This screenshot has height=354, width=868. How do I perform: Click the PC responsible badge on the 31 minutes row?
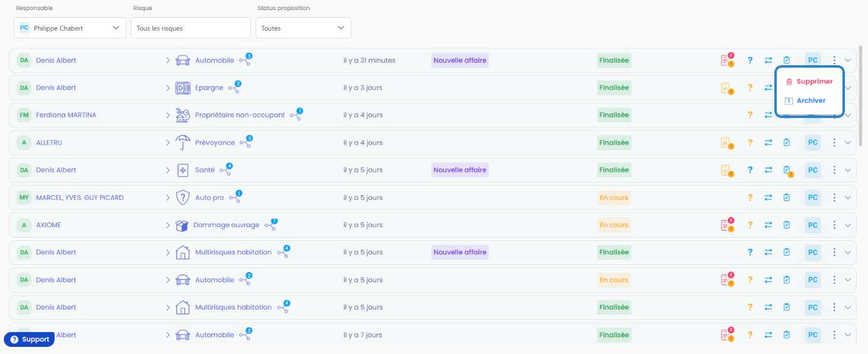[813, 60]
